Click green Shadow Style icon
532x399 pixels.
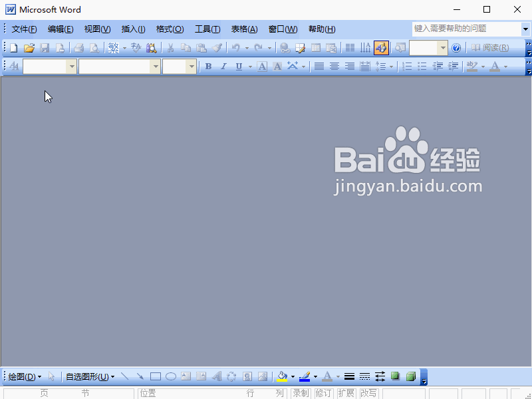[395, 376]
